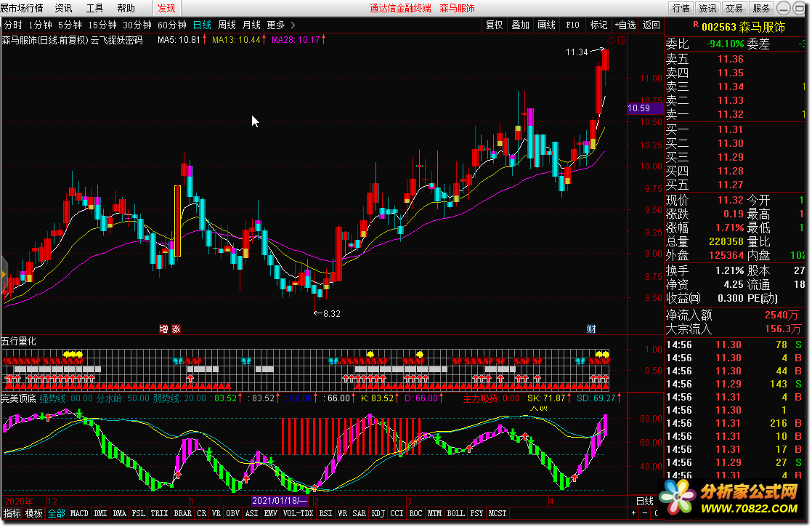Click the blue 财 marker on chart
This screenshot has height=527, width=812.
tap(591, 329)
